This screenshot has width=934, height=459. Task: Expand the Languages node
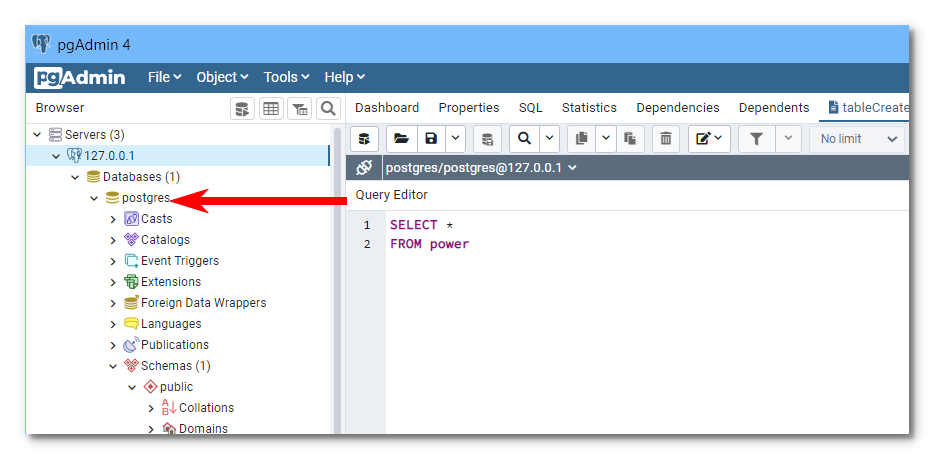coord(113,324)
